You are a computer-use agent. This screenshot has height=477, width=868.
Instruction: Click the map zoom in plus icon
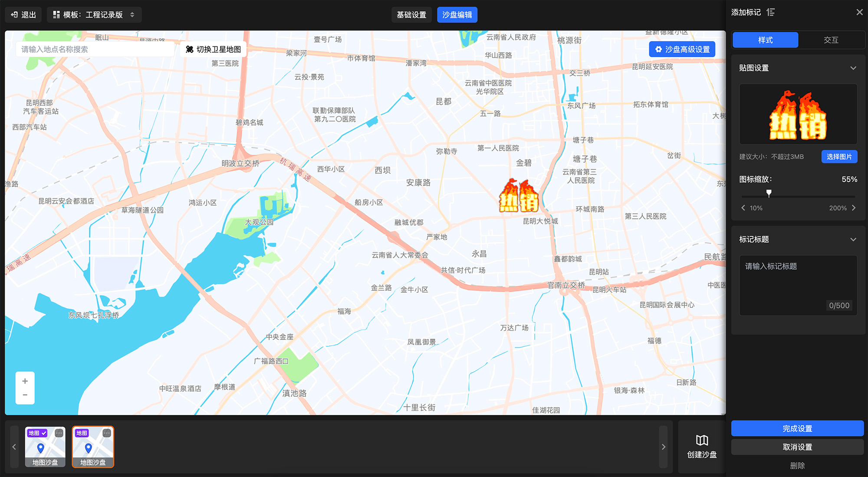25,381
